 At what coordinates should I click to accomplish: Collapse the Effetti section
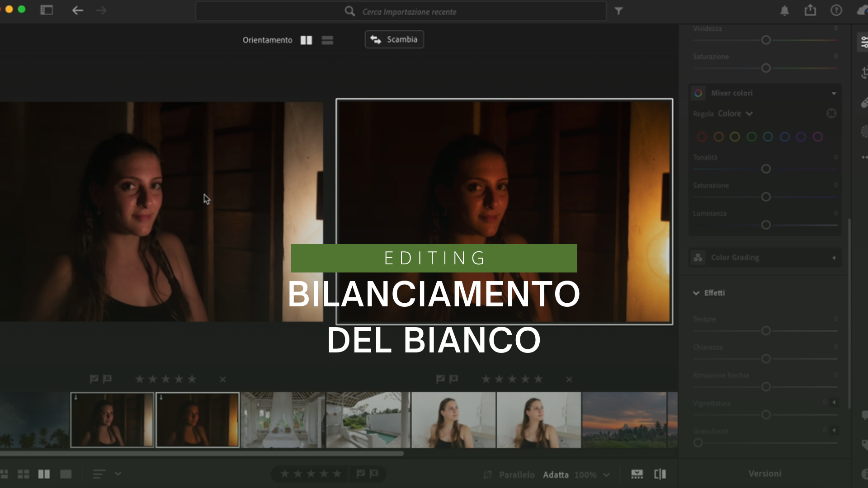pyautogui.click(x=696, y=293)
